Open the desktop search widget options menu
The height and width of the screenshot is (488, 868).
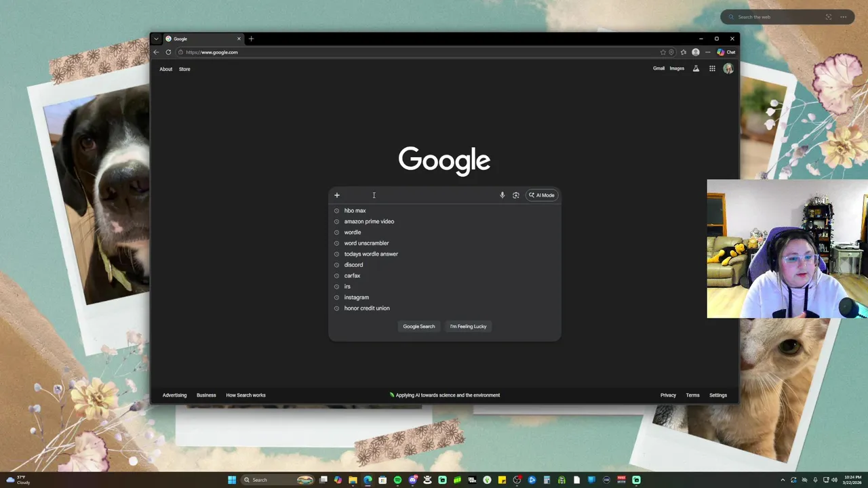(844, 17)
